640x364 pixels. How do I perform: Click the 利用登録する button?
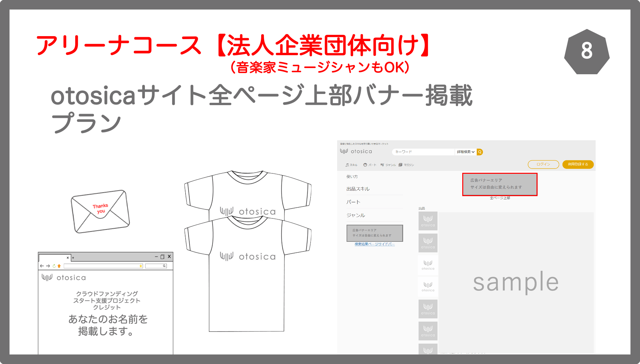tap(578, 164)
